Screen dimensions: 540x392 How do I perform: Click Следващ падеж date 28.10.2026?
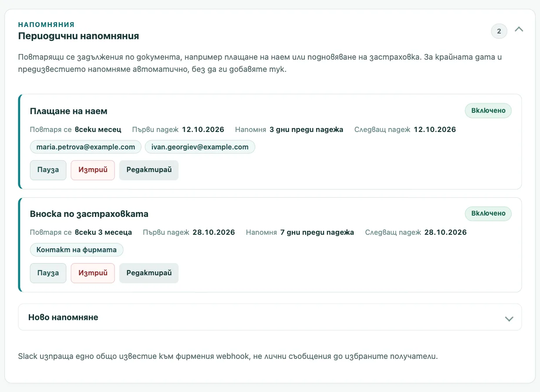click(x=445, y=232)
